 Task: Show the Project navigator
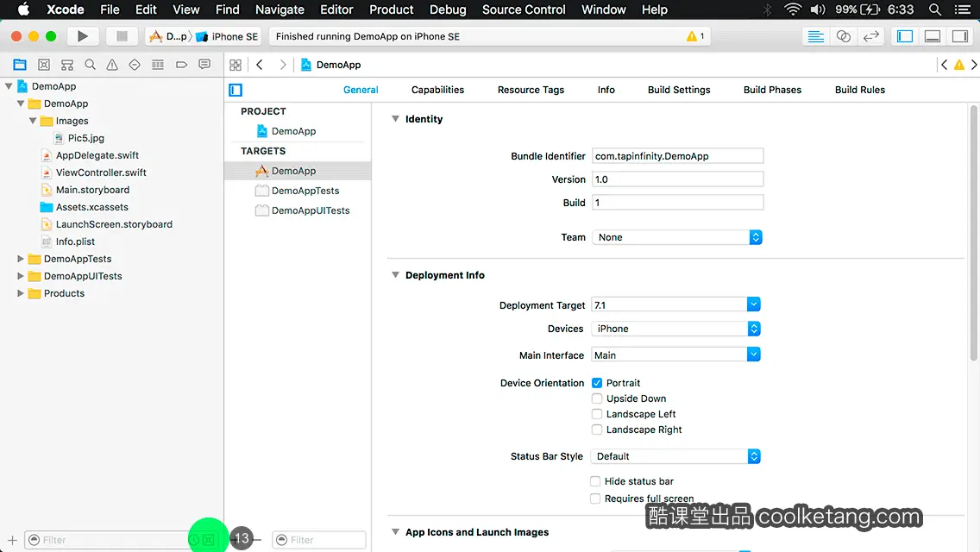(x=20, y=65)
